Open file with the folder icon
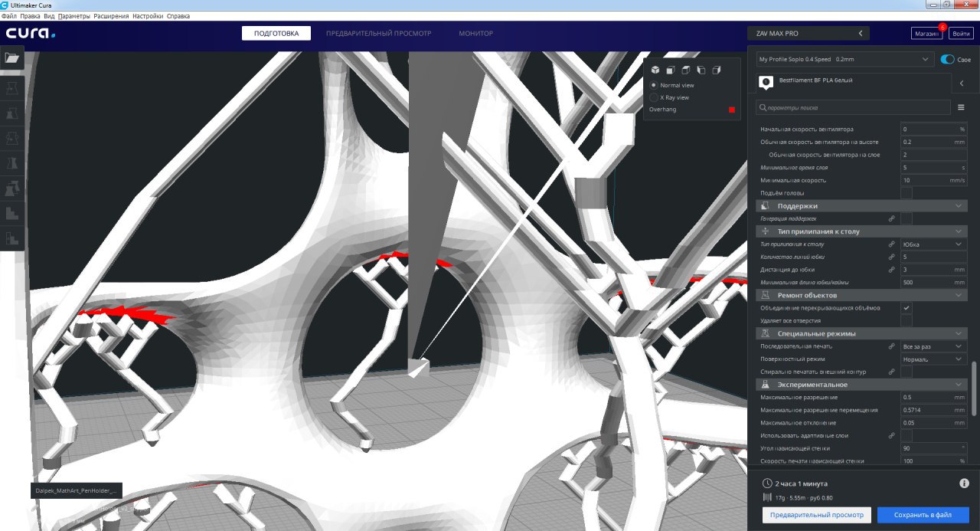This screenshot has width=980, height=531. tap(12, 58)
